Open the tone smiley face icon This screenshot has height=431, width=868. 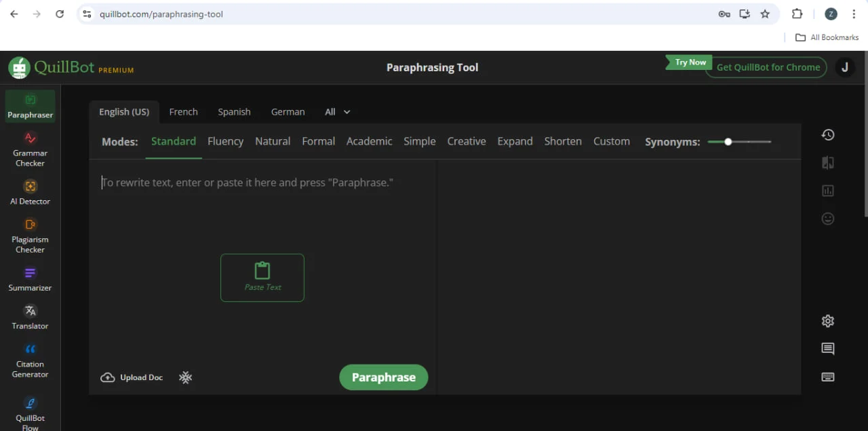tap(827, 219)
